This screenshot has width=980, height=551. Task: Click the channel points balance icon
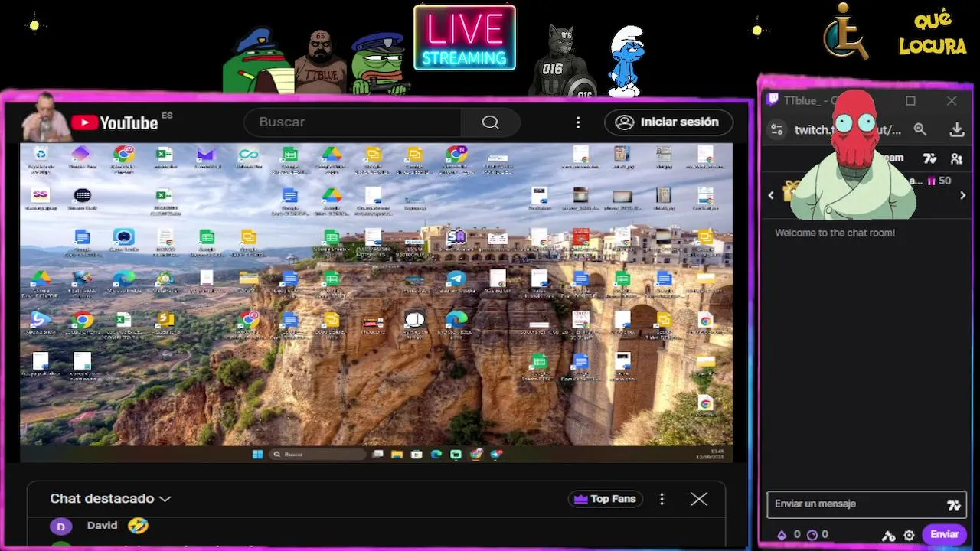(x=812, y=535)
